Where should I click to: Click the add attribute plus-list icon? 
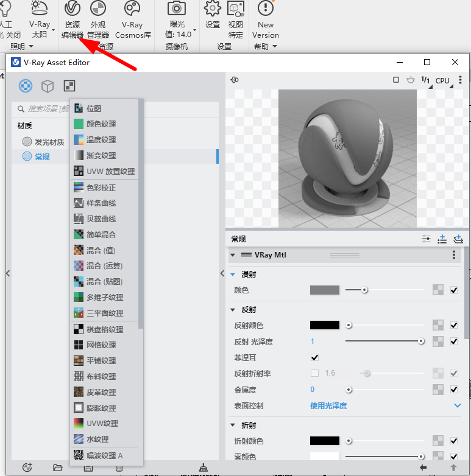[442, 239]
